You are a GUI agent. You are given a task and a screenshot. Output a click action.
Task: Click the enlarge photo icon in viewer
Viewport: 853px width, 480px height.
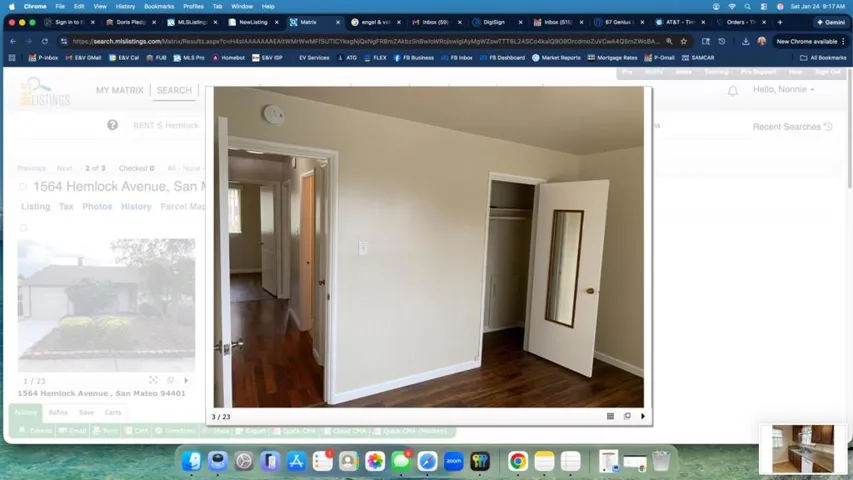(627, 416)
